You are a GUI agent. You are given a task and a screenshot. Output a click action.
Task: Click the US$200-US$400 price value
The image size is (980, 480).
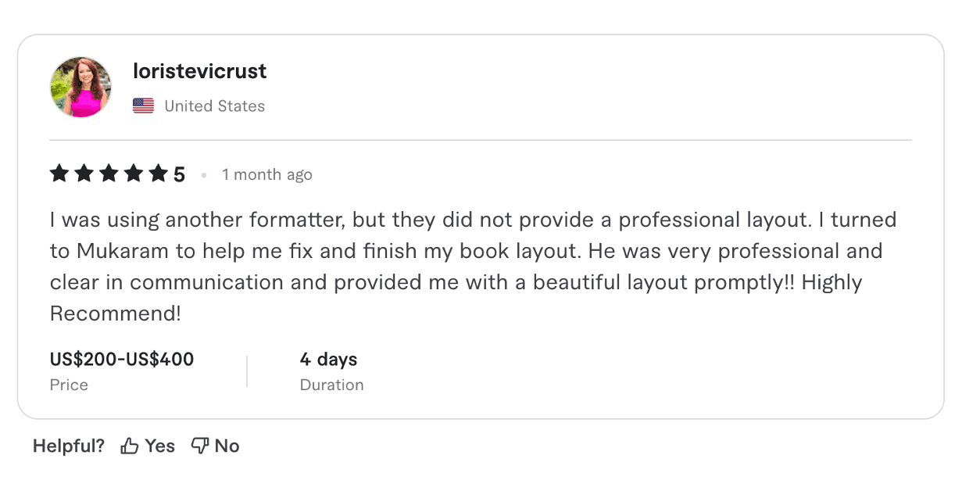[122, 359]
